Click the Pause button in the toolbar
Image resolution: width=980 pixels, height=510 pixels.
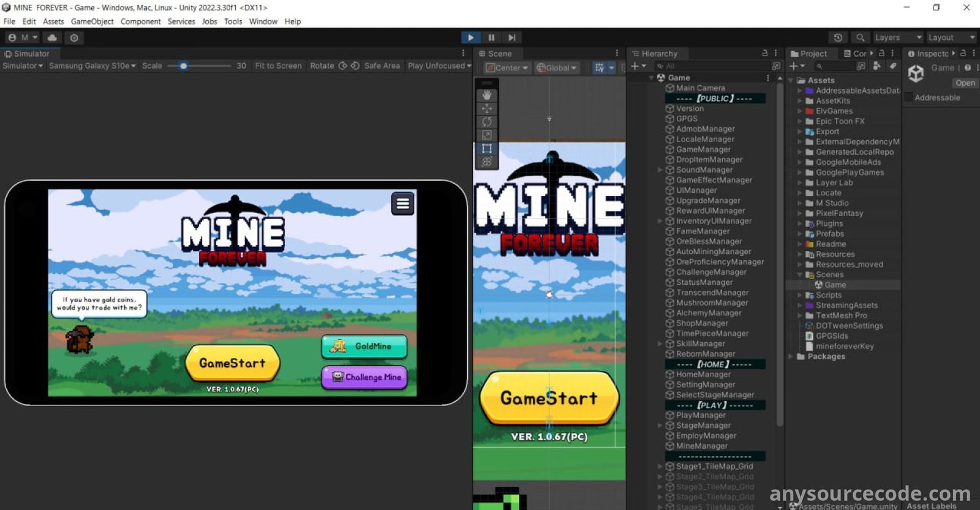point(491,37)
